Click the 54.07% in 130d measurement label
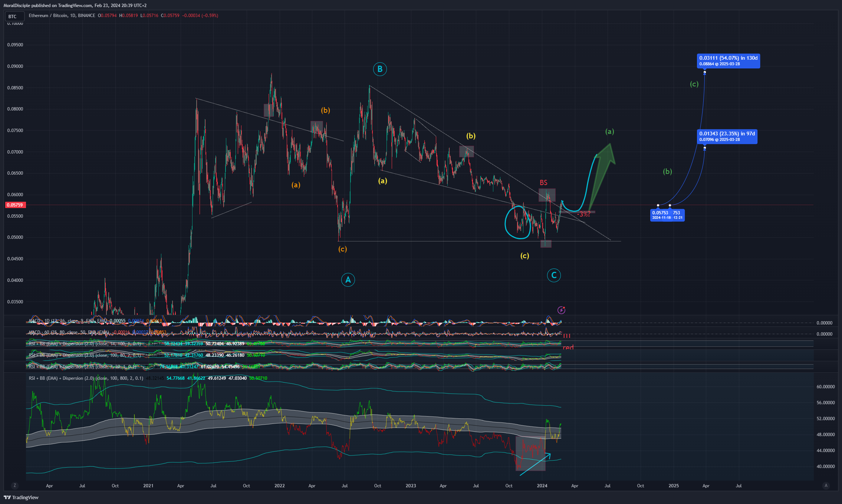 click(x=728, y=61)
